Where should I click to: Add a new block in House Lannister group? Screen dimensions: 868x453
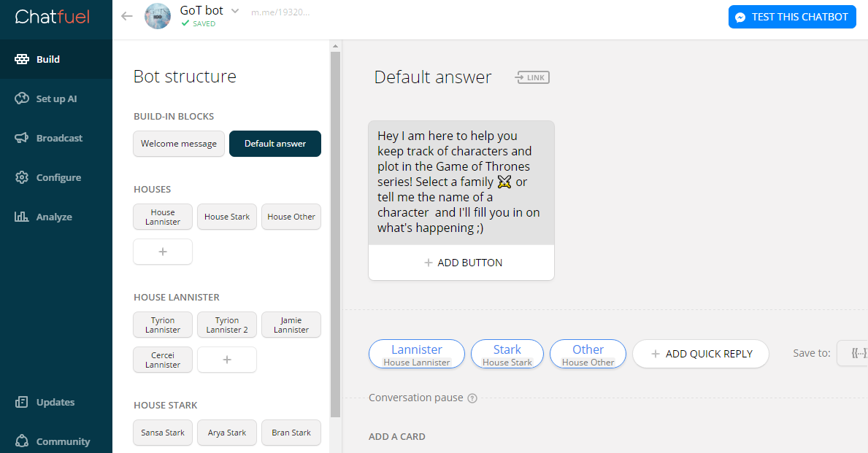(x=227, y=360)
